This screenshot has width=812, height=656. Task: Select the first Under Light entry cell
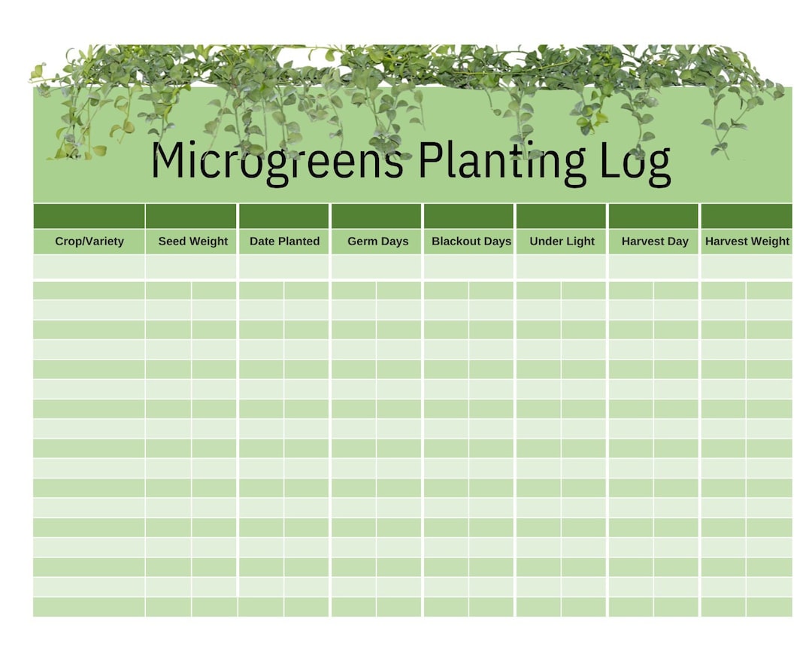pos(562,267)
